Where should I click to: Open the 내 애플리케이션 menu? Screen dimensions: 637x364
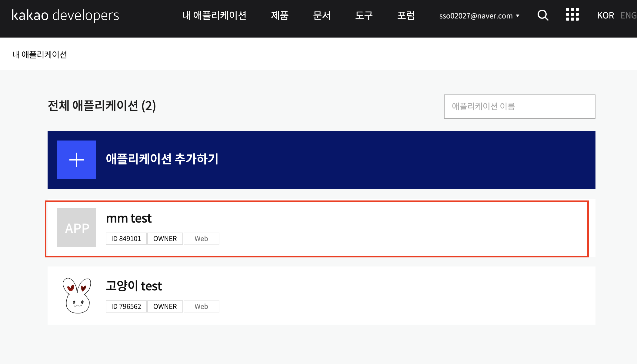(x=214, y=15)
